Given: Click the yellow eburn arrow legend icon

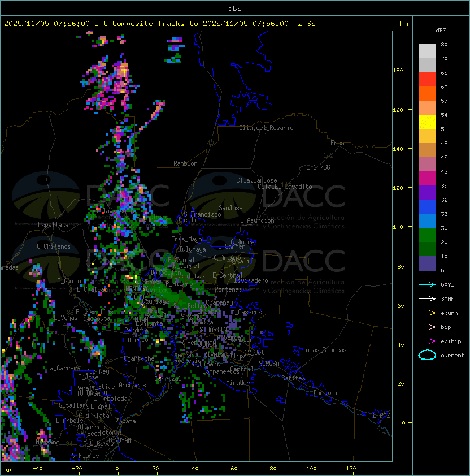Looking at the screenshot, I should (427, 313).
